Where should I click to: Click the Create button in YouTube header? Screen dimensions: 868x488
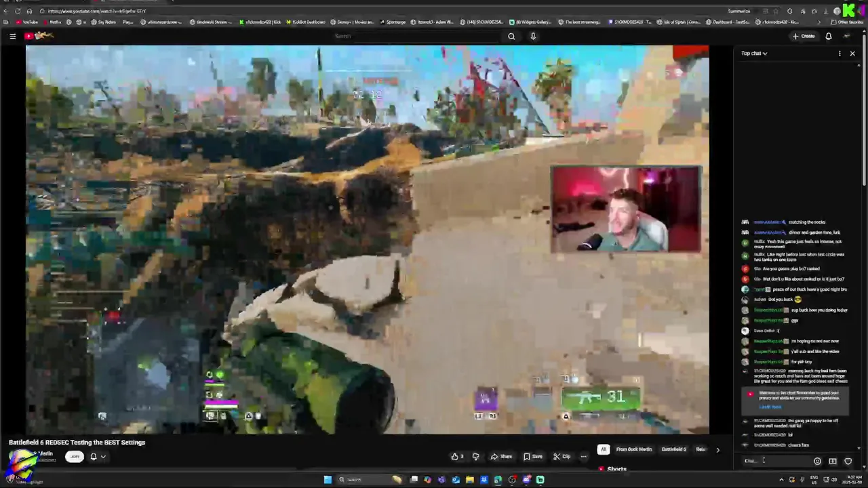804,36
